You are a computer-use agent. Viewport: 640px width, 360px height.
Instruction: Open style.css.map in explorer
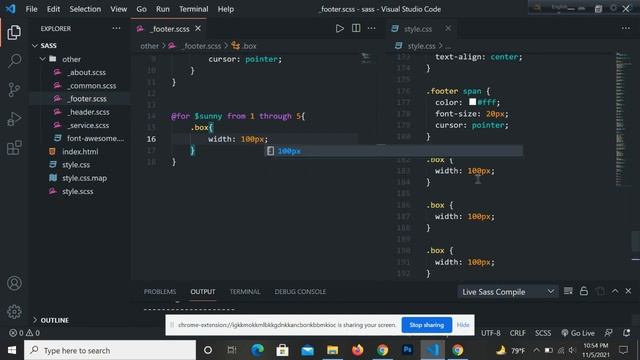click(x=84, y=178)
